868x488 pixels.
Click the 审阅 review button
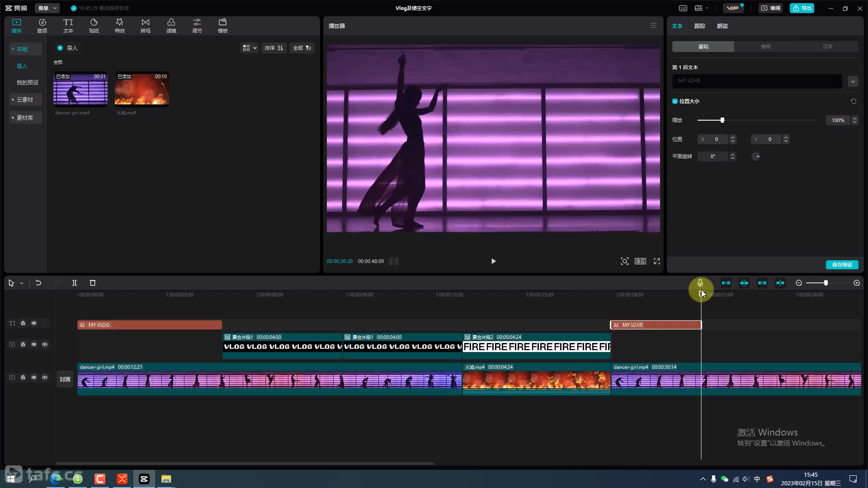click(x=770, y=8)
